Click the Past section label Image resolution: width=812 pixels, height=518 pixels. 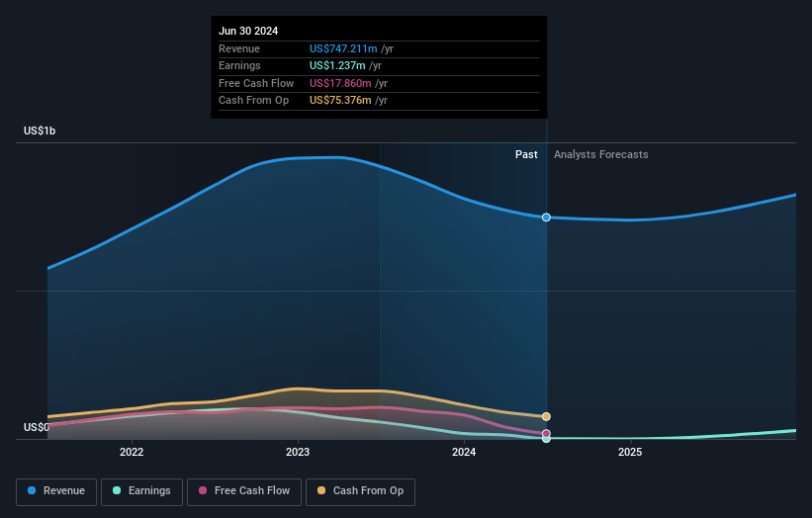(526, 155)
